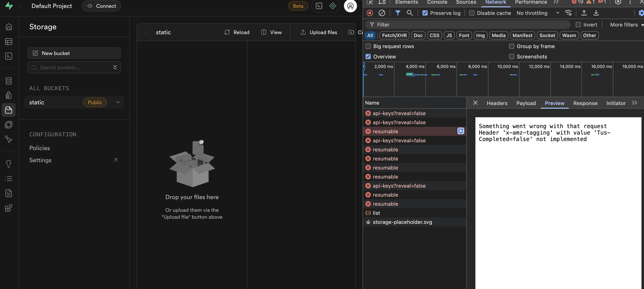
Task: Open the No throttling dropdown
Action: pyautogui.click(x=538, y=13)
